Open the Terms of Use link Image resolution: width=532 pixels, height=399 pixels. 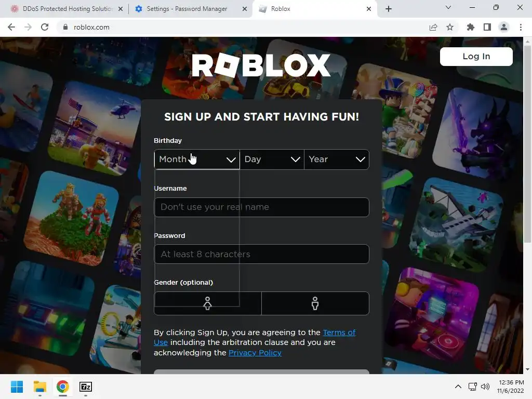[x=339, y=332]
